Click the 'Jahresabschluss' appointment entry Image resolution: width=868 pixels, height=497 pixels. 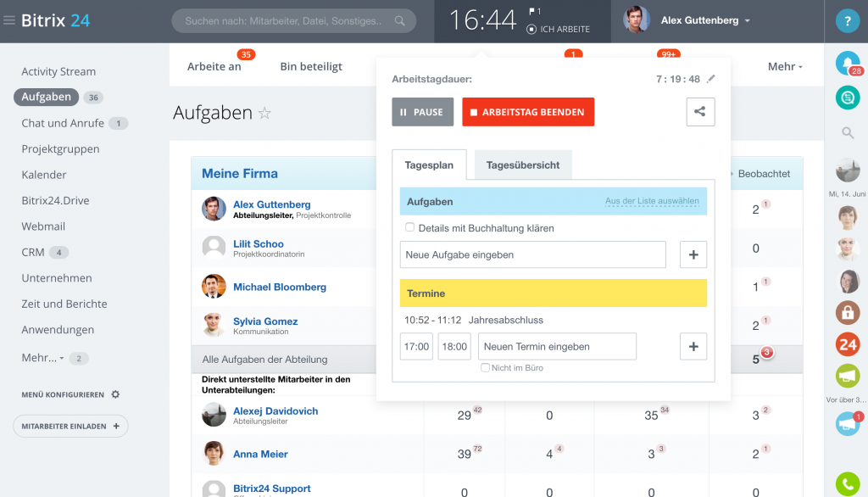(x=505, y=321)
